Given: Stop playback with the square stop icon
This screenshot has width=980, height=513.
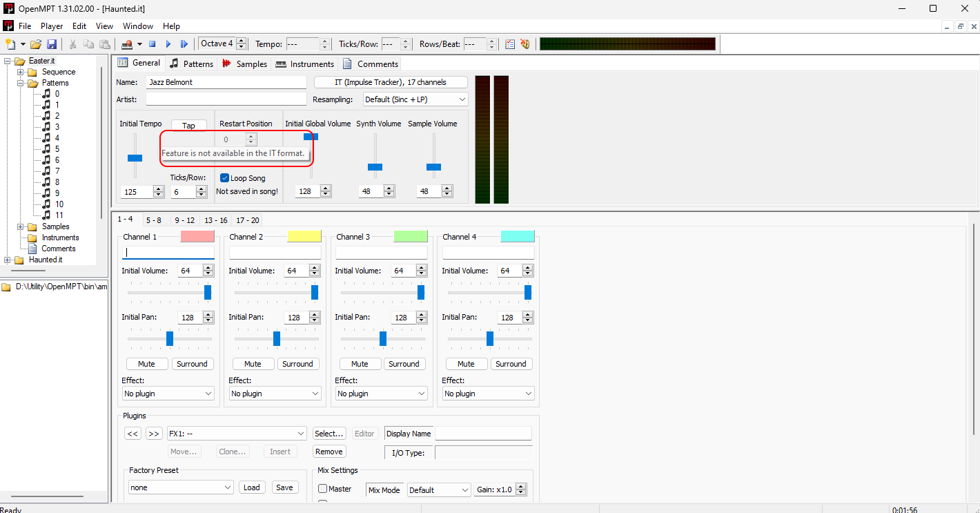Looking at the screenshot, I should pos(153,44).
